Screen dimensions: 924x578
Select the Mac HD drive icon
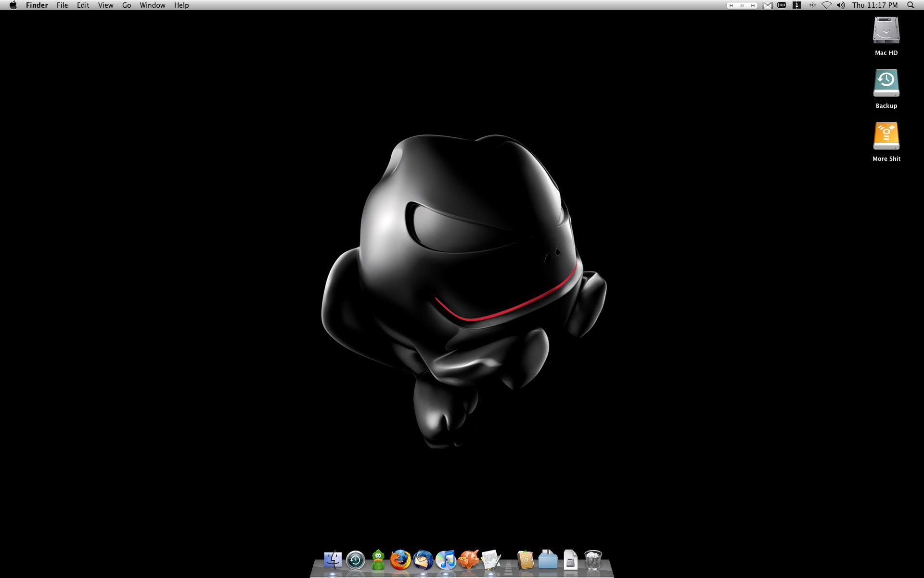point(886,30)
